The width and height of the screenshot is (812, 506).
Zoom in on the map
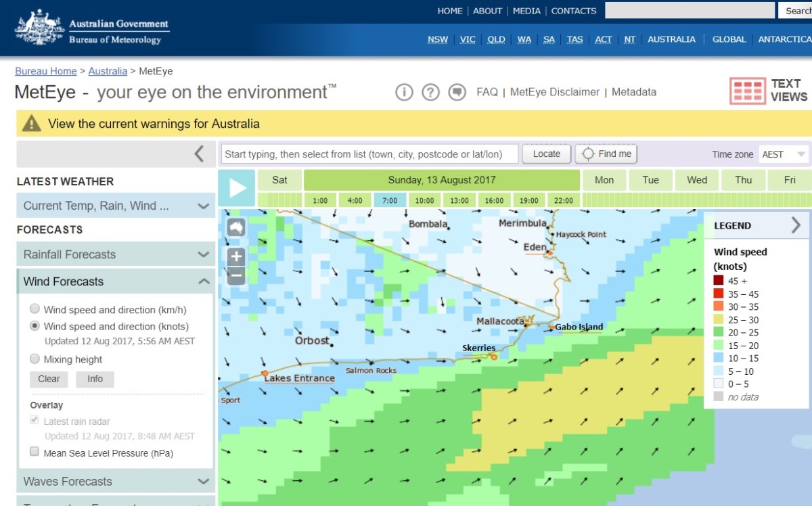point(236,256)
